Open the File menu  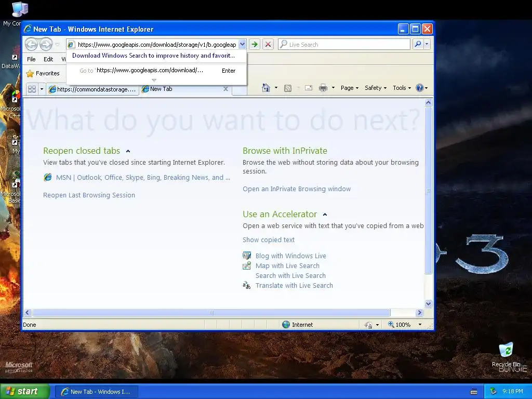tap(31, 59)
